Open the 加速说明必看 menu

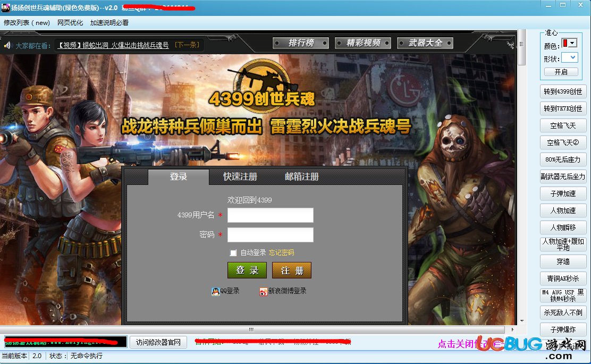pos(109,23)
